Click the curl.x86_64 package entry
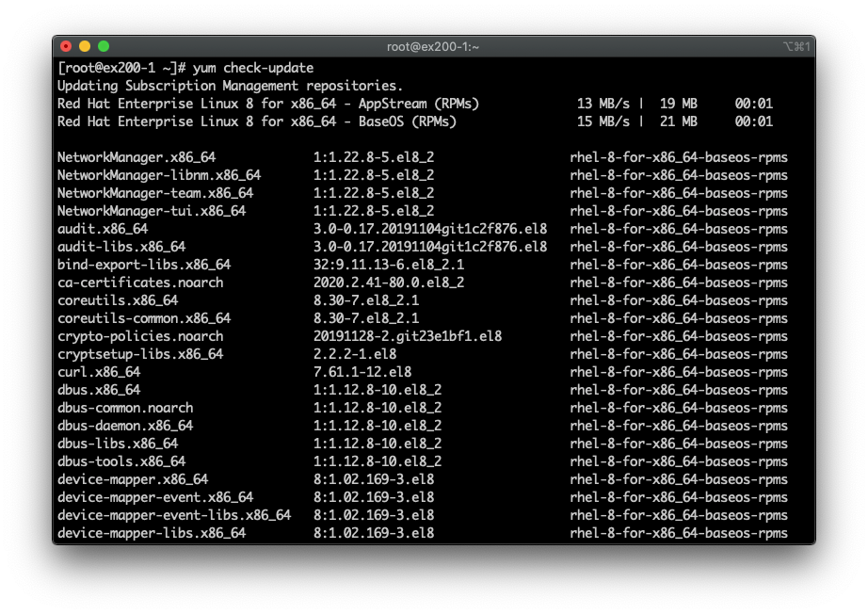The image size is (868, 614). click(x=99, y=371)
